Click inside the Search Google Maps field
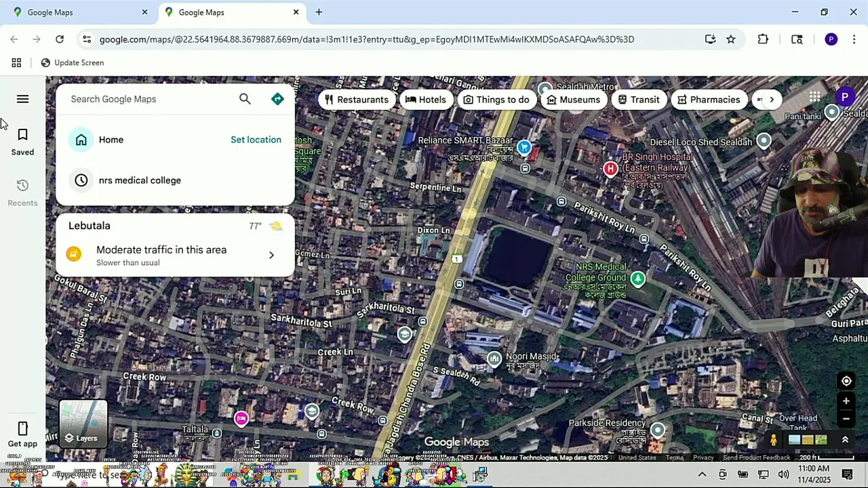Viewport: 868px width, 488px height. point(149,99)
